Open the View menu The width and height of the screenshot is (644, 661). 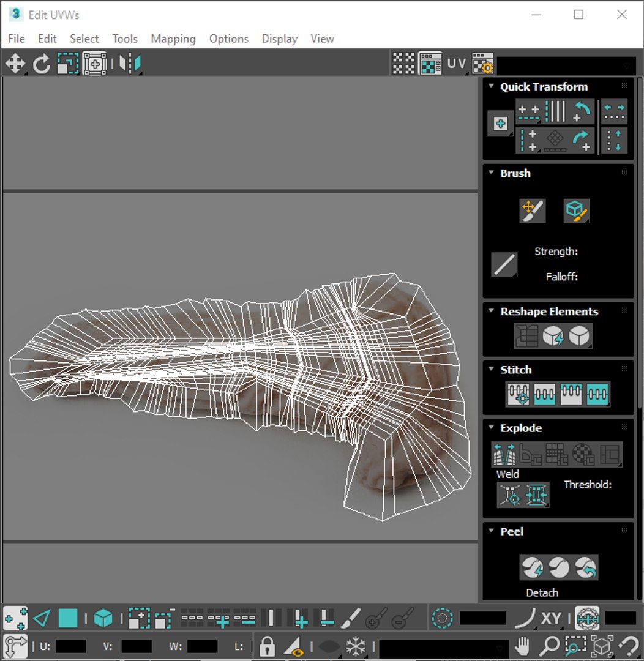323,39
